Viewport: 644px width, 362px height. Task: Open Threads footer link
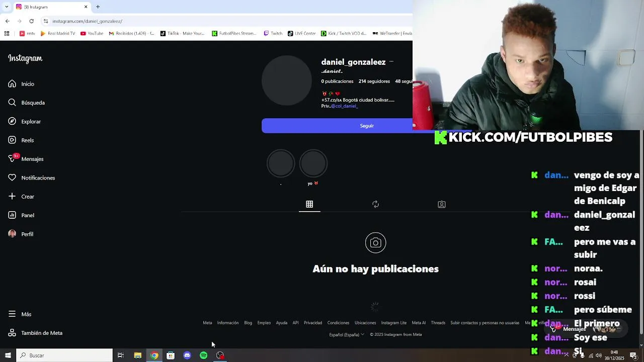pyautogui.click(x=438, y=323)
